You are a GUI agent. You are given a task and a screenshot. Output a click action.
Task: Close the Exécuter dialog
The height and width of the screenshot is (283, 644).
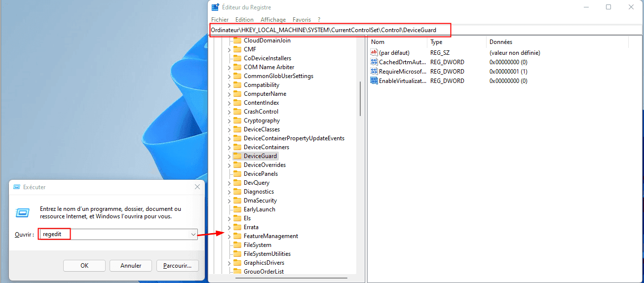(x=197, y=187)
